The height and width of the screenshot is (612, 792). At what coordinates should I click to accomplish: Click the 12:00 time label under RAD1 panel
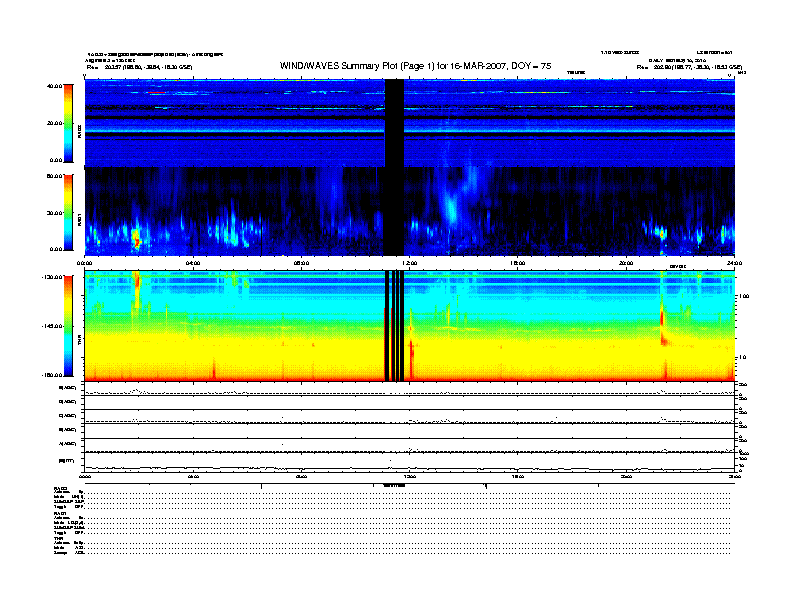(x=410, y=263)
